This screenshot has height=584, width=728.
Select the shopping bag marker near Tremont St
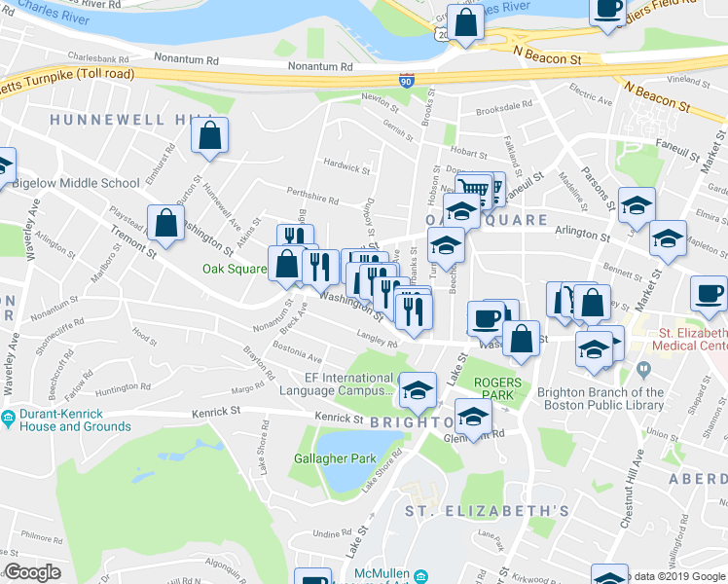pos(166,225)
